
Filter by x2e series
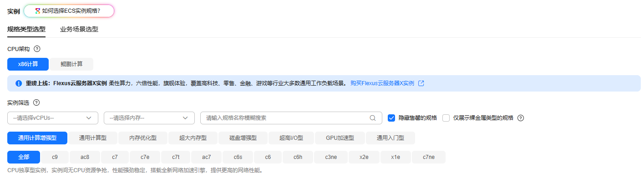click(364, 157)
